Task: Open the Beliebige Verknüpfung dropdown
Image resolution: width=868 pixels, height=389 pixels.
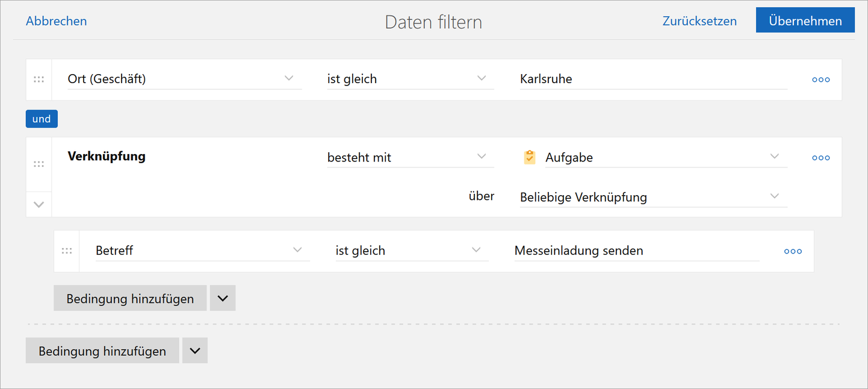Action: (774, 196)
